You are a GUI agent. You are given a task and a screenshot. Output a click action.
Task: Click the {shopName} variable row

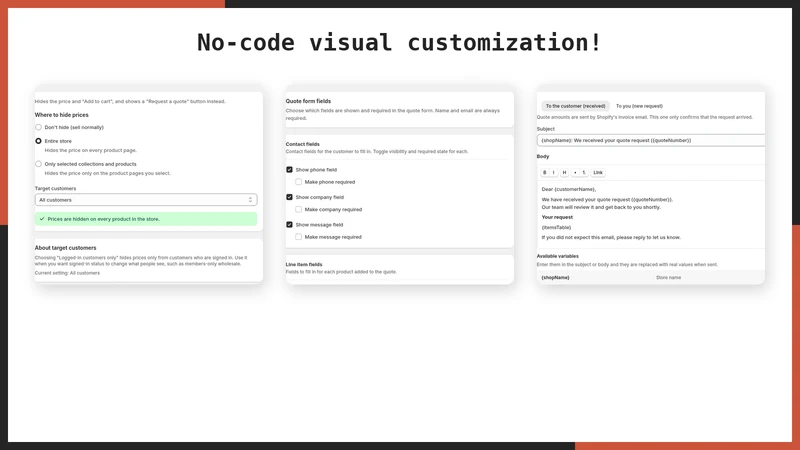tap(651, 278)
